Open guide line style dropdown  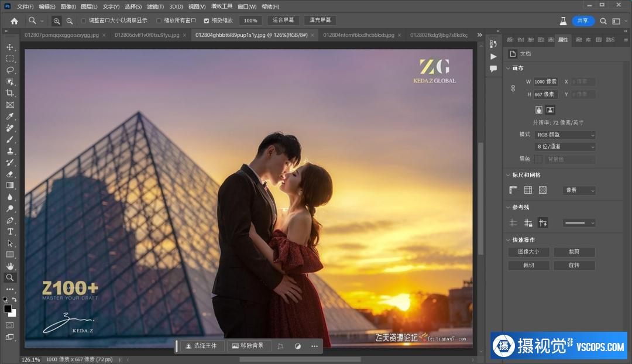[578, 222]
